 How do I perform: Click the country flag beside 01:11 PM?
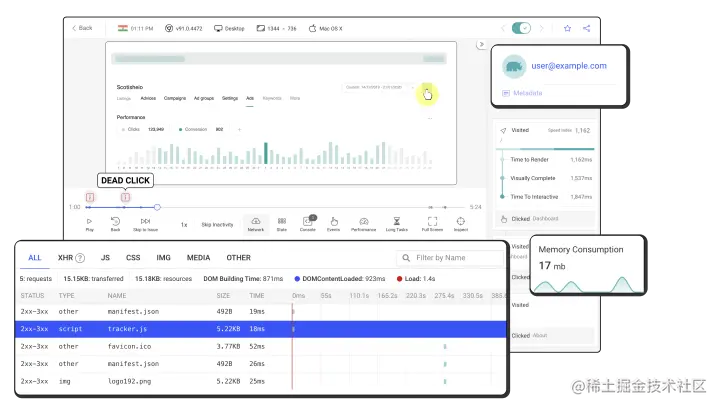123,28
